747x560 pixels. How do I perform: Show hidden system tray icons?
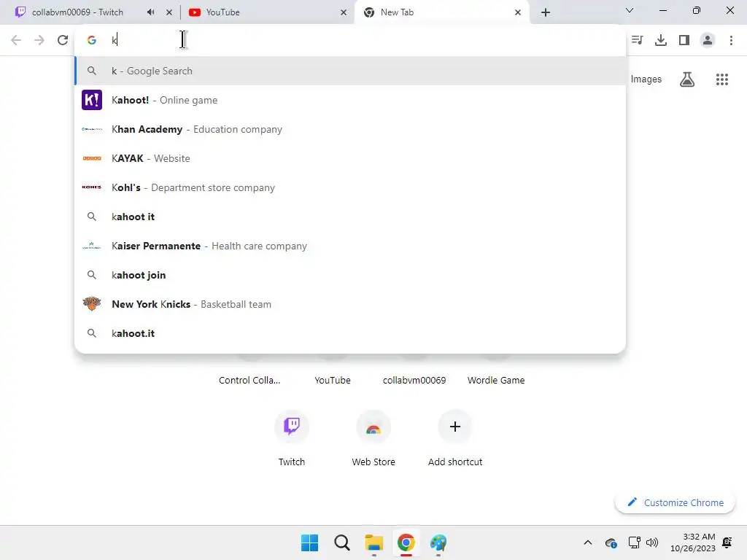point(588,542)
